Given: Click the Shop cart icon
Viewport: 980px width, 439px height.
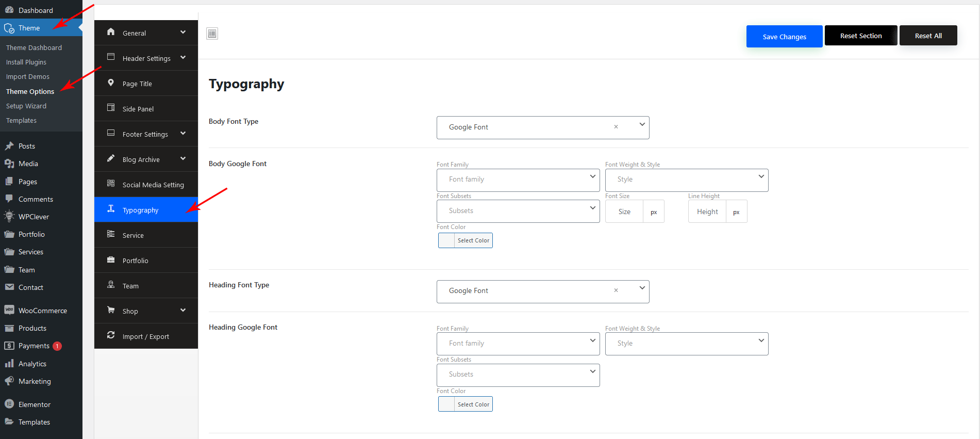Looking at the screenshot, I should (111, 310).
